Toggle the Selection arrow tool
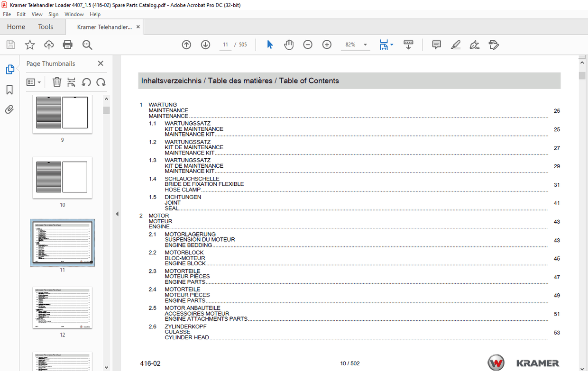The width and height of the screenshot is (588, 371). (269, 45)
